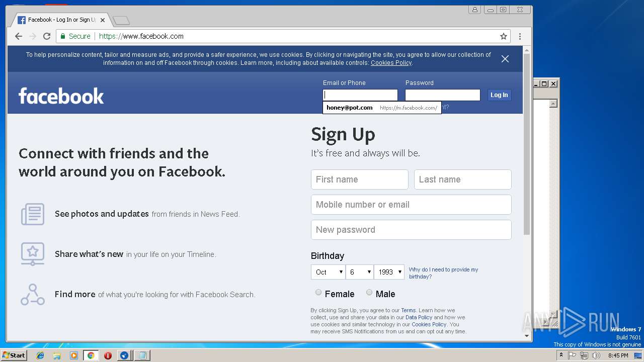Go back using browser back arrow
This screenshot has height=362, width=644.
tap(19, 36)
